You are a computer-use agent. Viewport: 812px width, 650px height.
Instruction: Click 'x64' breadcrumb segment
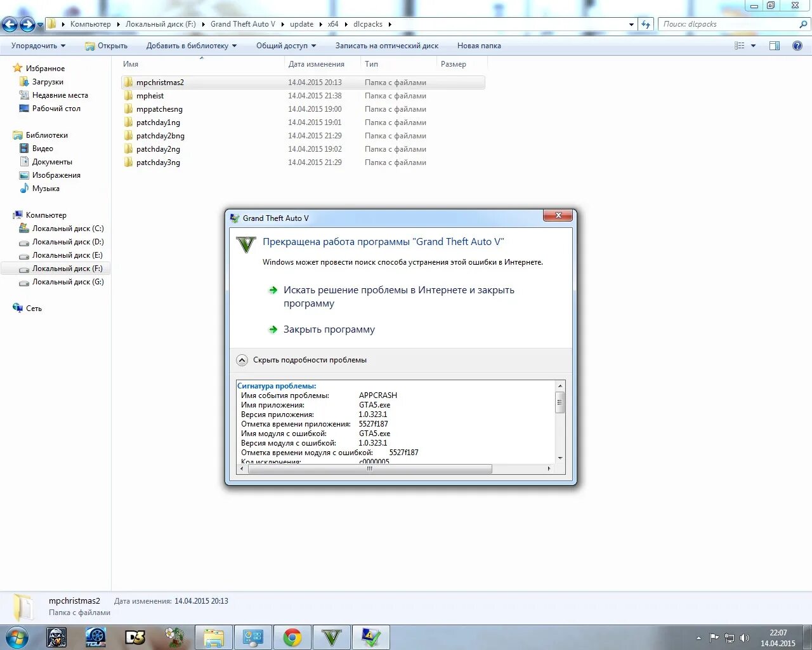click(332, 24)
